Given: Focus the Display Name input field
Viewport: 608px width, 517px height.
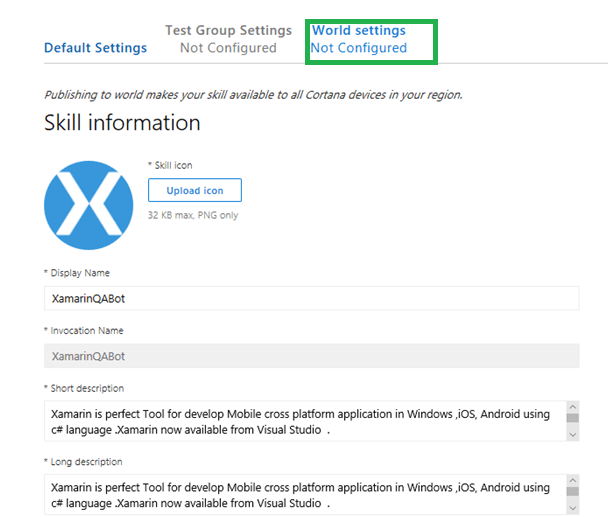Looking at the screenshot, I should (311, 298).
